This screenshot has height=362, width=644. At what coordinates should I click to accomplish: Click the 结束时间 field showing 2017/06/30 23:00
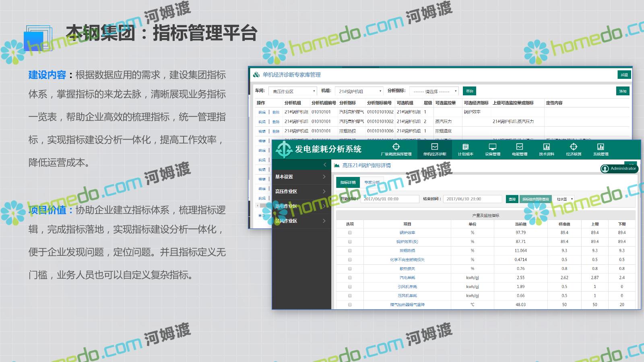click(x=473, y=199)
